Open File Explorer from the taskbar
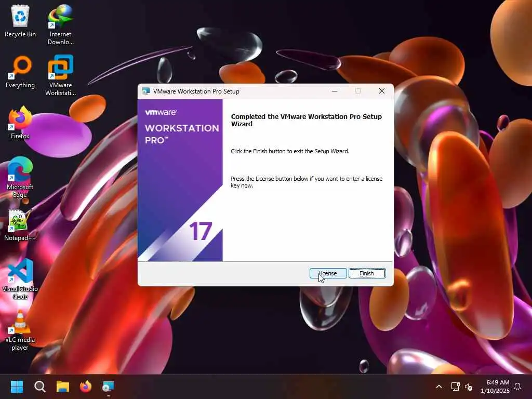 [x=63, y=387]
